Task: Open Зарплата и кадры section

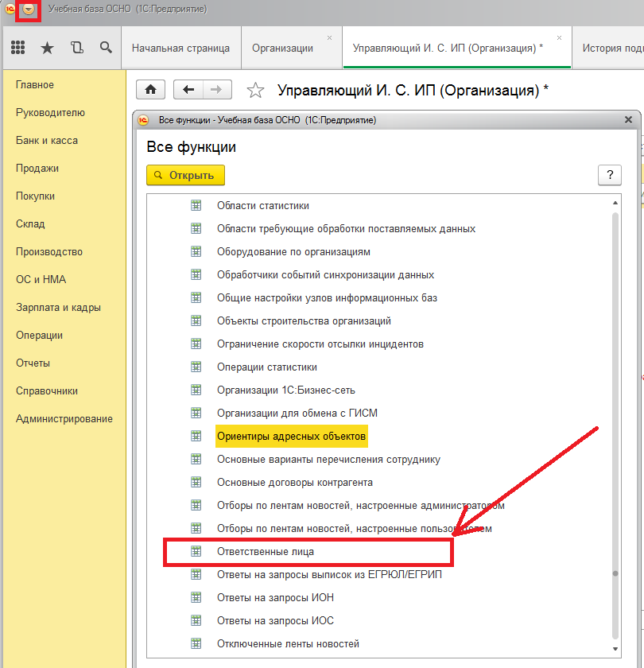Action: [58, 307]
